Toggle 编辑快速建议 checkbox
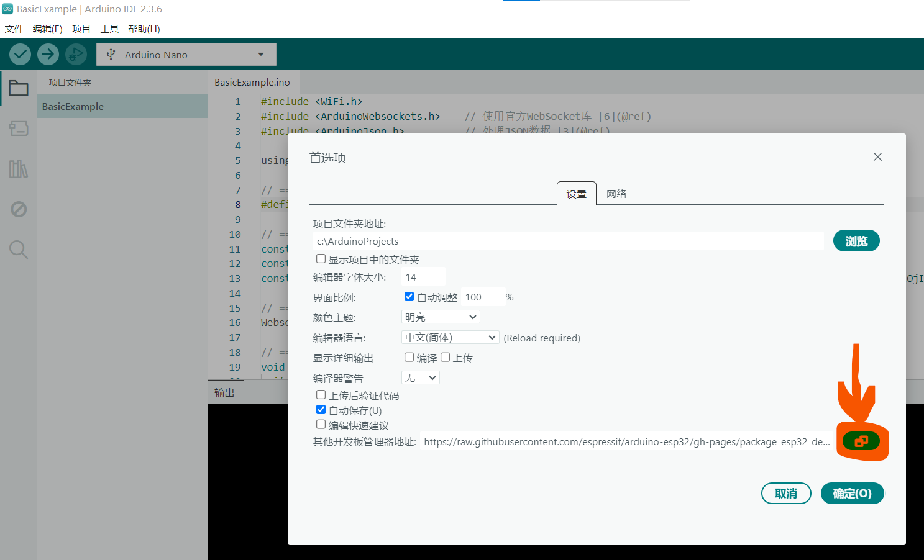The height and width of the screenshot is (560, 924). click(321, 425)
